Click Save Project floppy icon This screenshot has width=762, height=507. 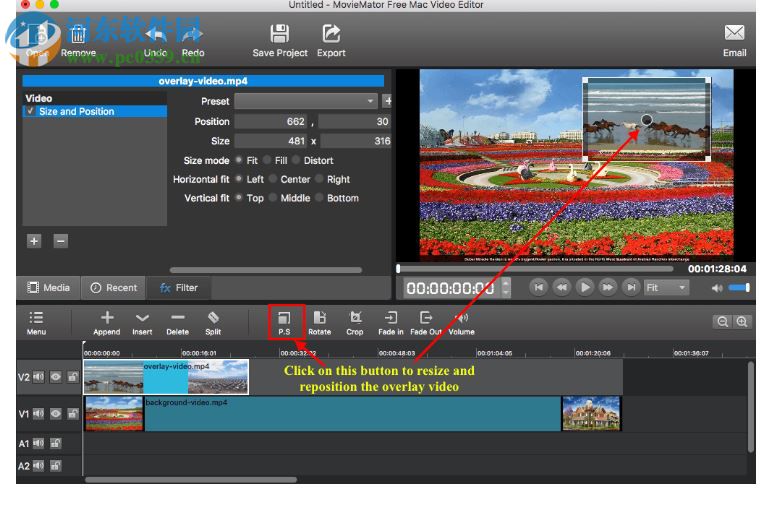(x=279, y=34)
